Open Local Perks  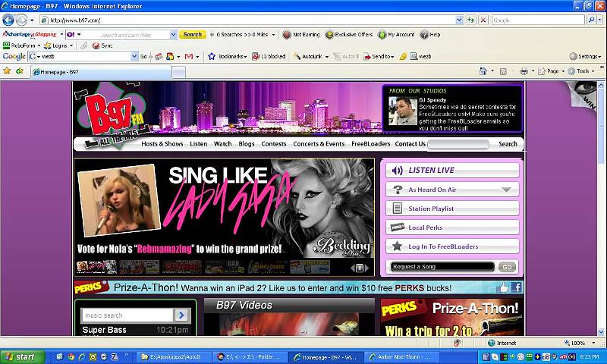[x=452, y=227]
